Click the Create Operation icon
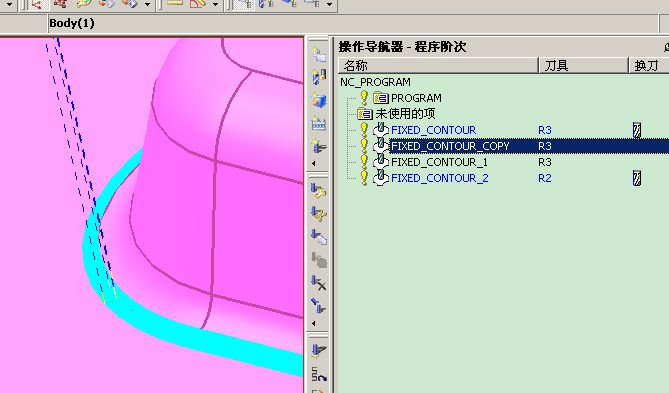669x393 pixels. tap(318, 146)
